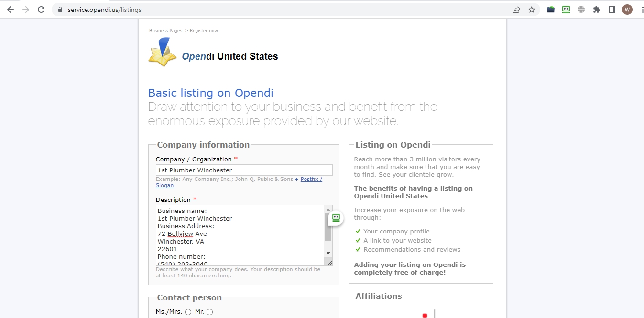
Task: Click the Opendi star logo
Action: [x=162, y=52]
